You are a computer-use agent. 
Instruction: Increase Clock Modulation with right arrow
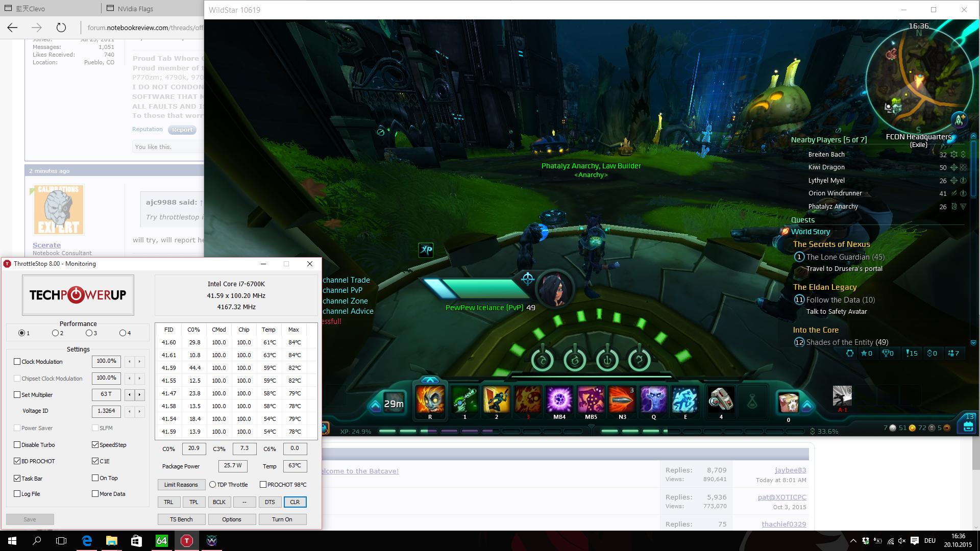(139, 361)
